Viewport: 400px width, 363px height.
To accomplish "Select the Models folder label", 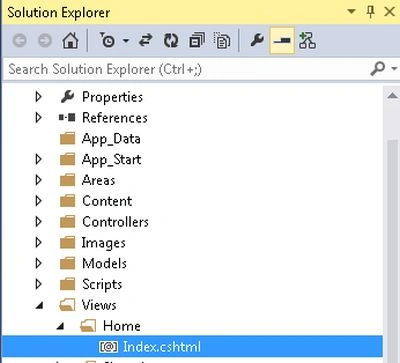I will [x=104, y=264].
